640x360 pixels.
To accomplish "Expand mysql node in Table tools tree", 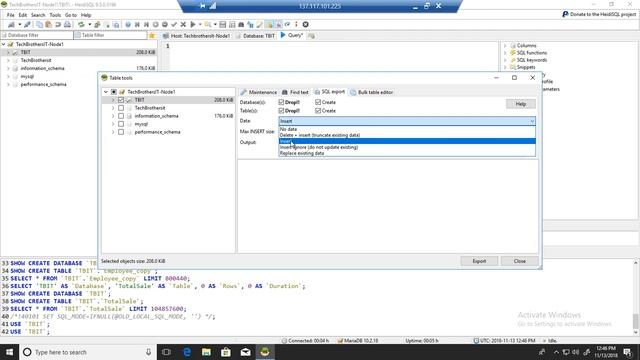I will point(113,124).
